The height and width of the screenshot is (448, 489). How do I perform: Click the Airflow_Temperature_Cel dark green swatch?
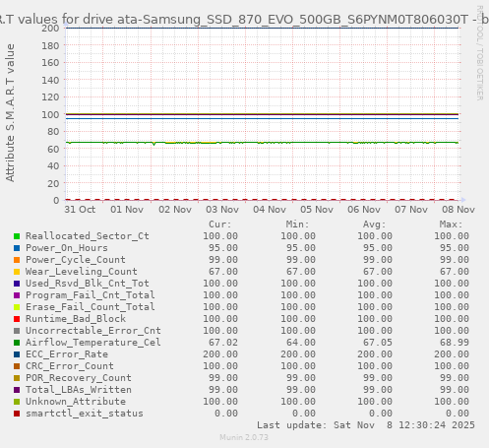click(17, 343)
